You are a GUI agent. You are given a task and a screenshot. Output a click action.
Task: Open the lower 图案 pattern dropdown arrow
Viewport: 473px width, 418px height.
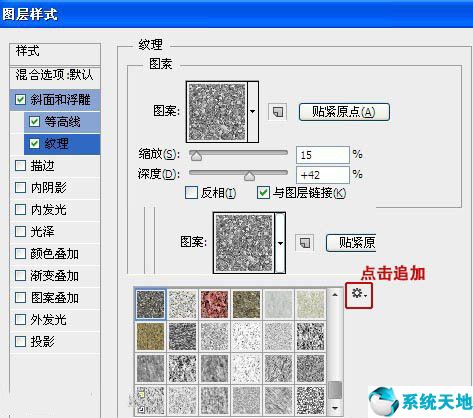(280, 243)
